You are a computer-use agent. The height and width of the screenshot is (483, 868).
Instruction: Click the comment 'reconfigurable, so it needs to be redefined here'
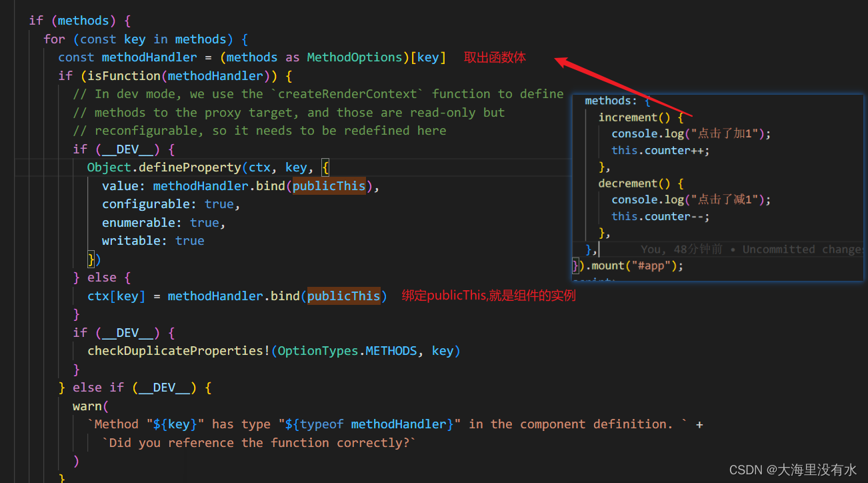point(259,131)
